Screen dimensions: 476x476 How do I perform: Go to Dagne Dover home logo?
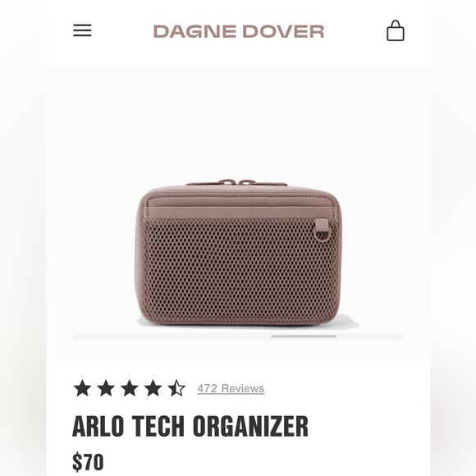click(239, 31)
